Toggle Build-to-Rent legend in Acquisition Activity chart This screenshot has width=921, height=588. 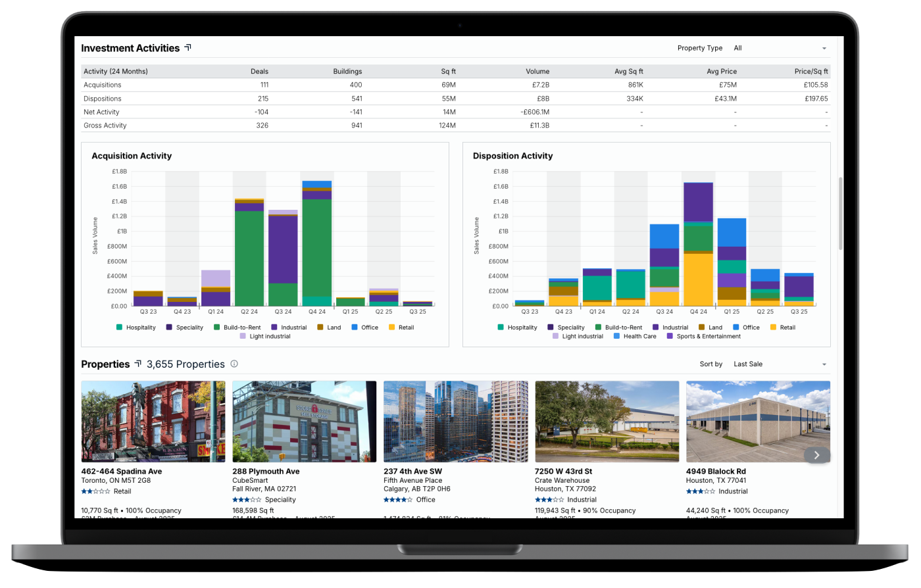click(x=237, y=328)
